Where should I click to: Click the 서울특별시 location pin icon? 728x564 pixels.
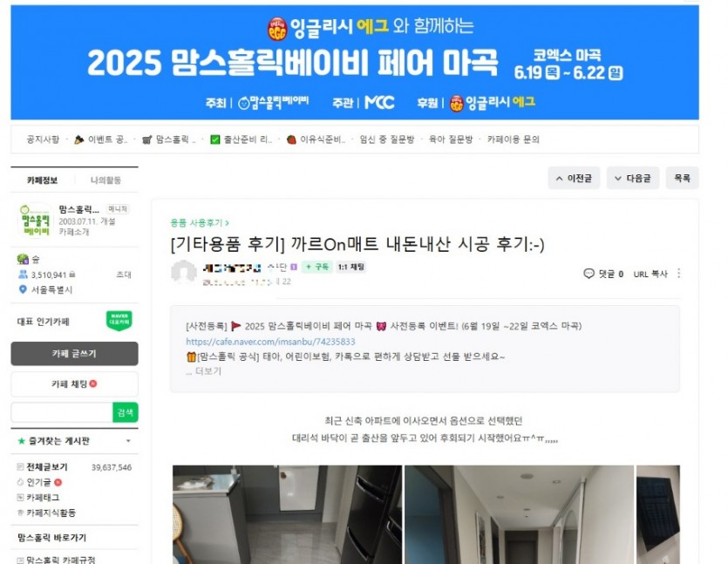pos(23,289)
